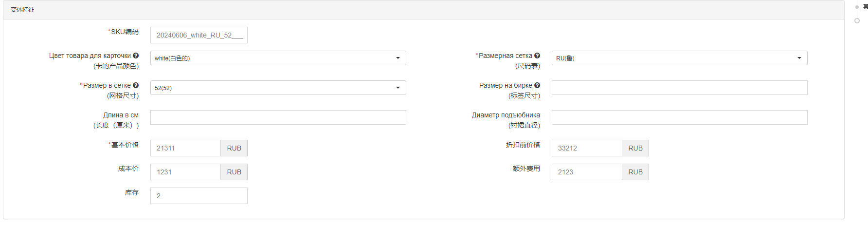
Task: Click the RUB suffix beside 额外费用
Action: [x=635, y=172]
